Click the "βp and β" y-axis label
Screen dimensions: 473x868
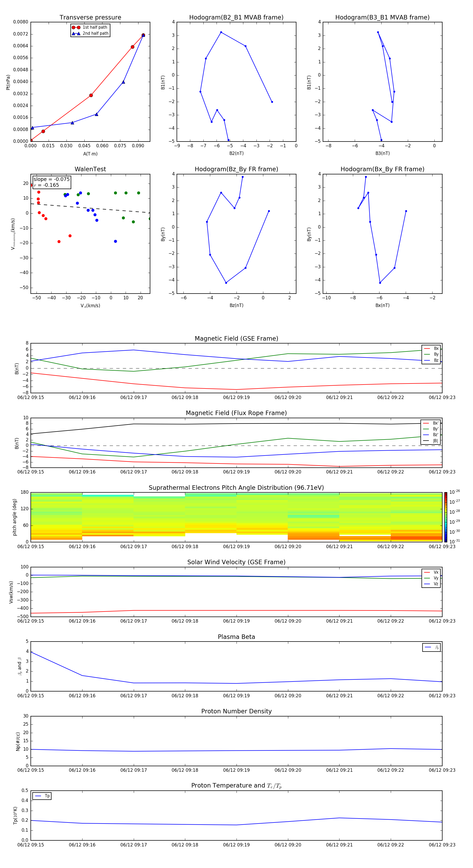point(19,666)
